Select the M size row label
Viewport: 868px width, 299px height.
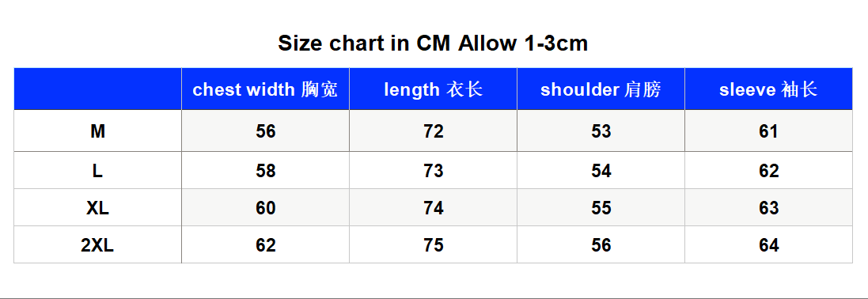[98, 131]
